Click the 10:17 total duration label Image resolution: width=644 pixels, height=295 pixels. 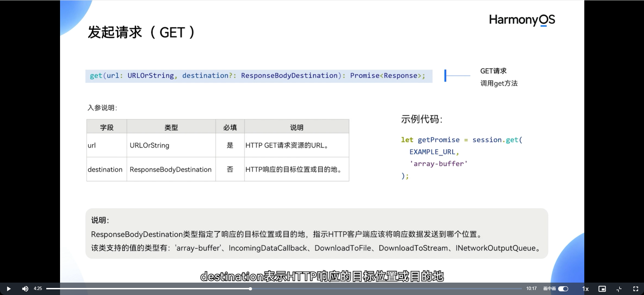(531, 288)
